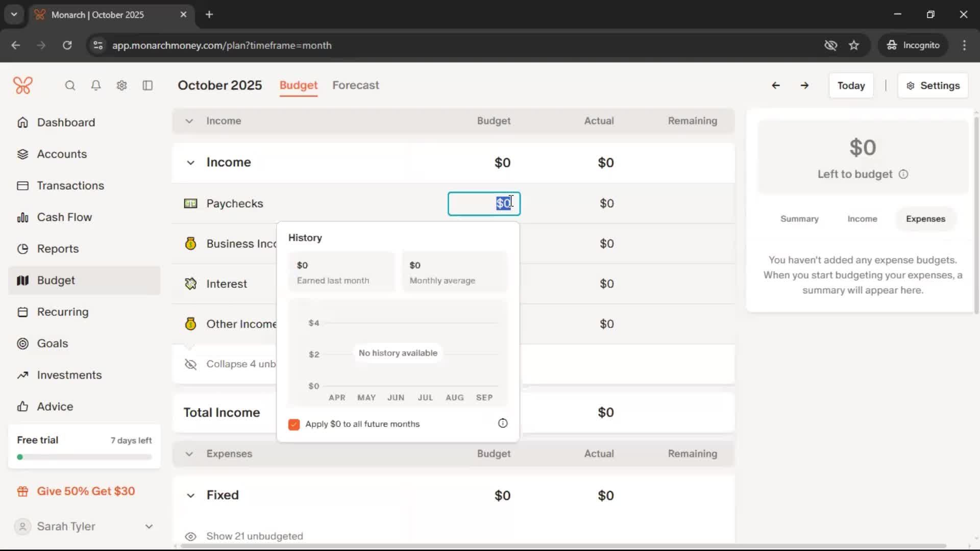The height and width of the screenshot is (551, 980).
Task: Open Give 50% Get $30 link
Action: tap(86, 491)
